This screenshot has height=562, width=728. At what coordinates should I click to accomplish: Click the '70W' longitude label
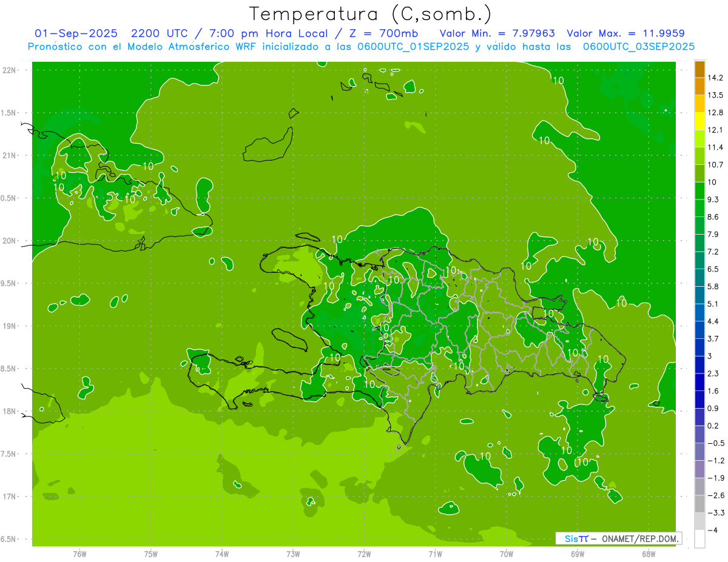coord(507,554)
